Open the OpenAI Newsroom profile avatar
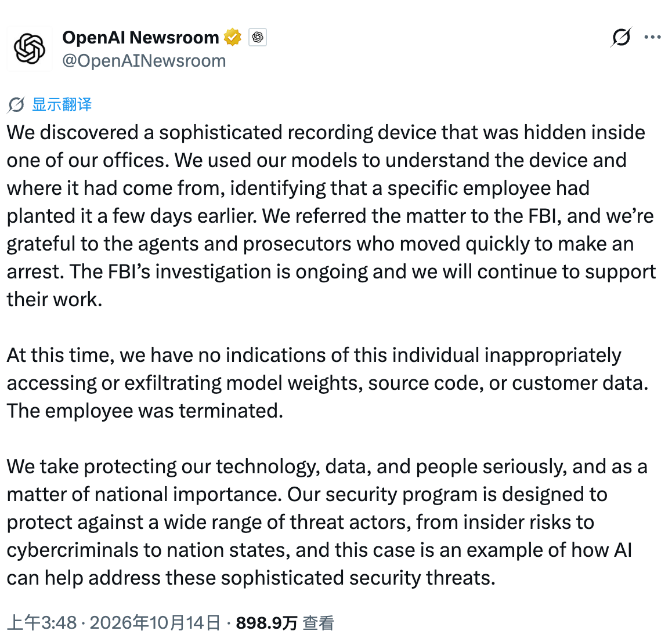Viewport: 672px width, 638px height. [x=30, y=48]
